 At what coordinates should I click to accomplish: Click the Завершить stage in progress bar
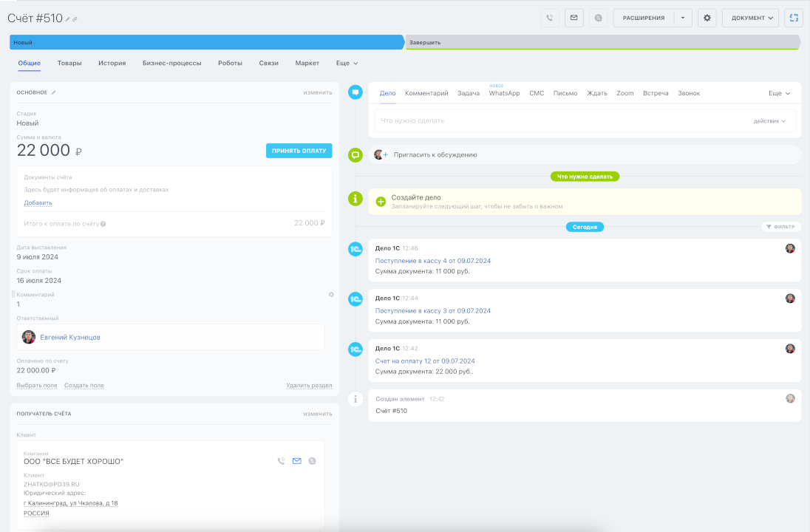[602, 42]
